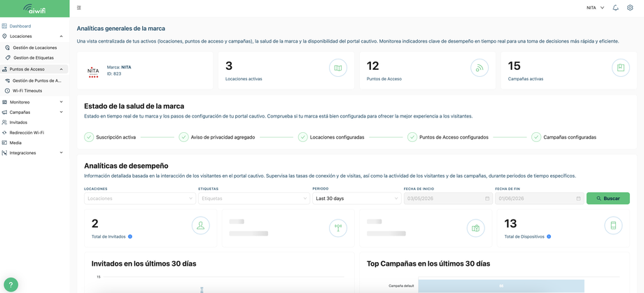Screen dimensions: 644x293
Task: Click Campañas configuradas check icon
Action: pos(536,137)
